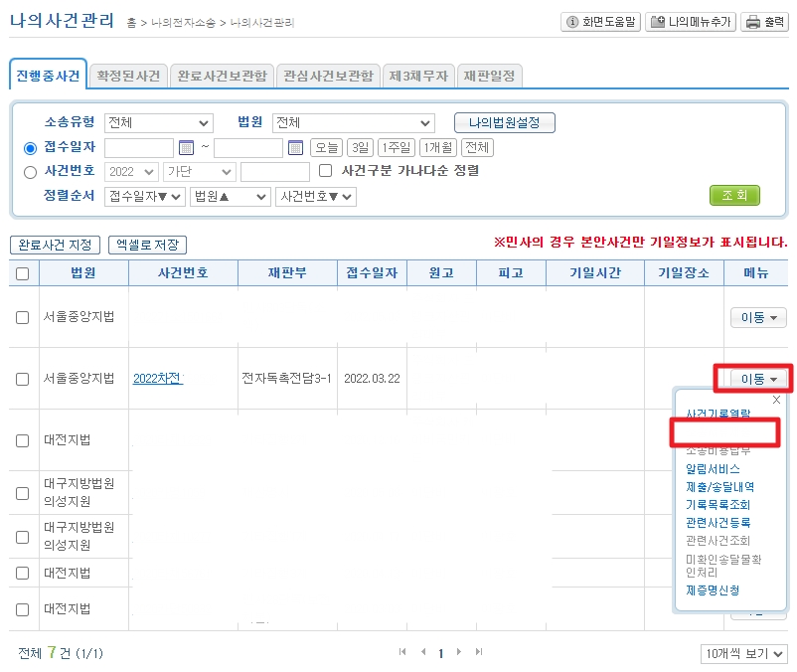This screenshot has width=797, height=672.
Task: Select 제출/송달내역 in the popup menu
Action: pyautogui.click(x=719, y=487)
